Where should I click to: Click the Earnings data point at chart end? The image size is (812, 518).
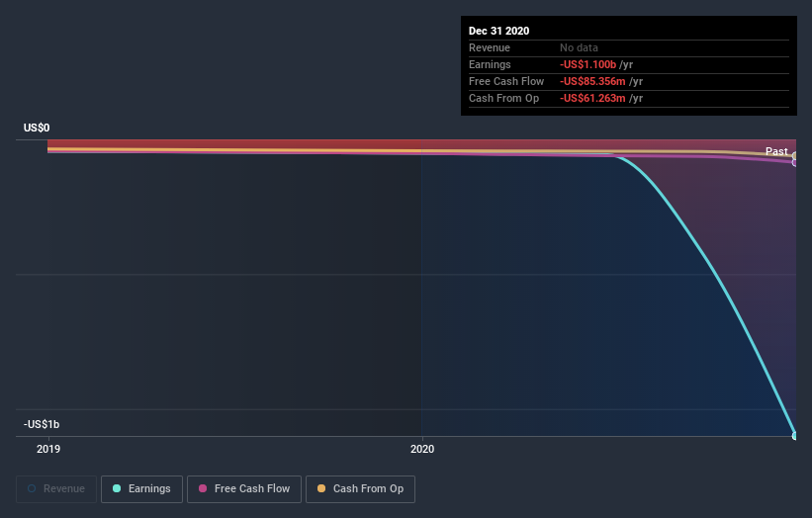pos(795,436)
